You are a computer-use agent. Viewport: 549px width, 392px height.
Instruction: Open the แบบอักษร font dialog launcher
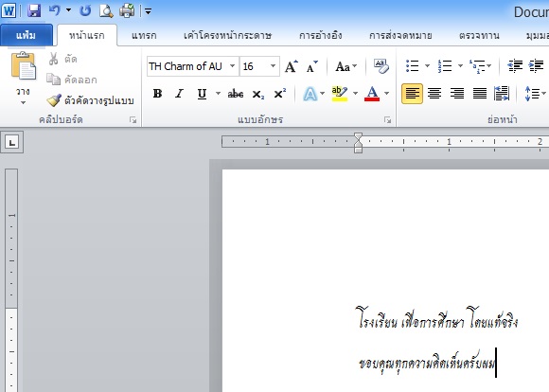coord(387,120)
